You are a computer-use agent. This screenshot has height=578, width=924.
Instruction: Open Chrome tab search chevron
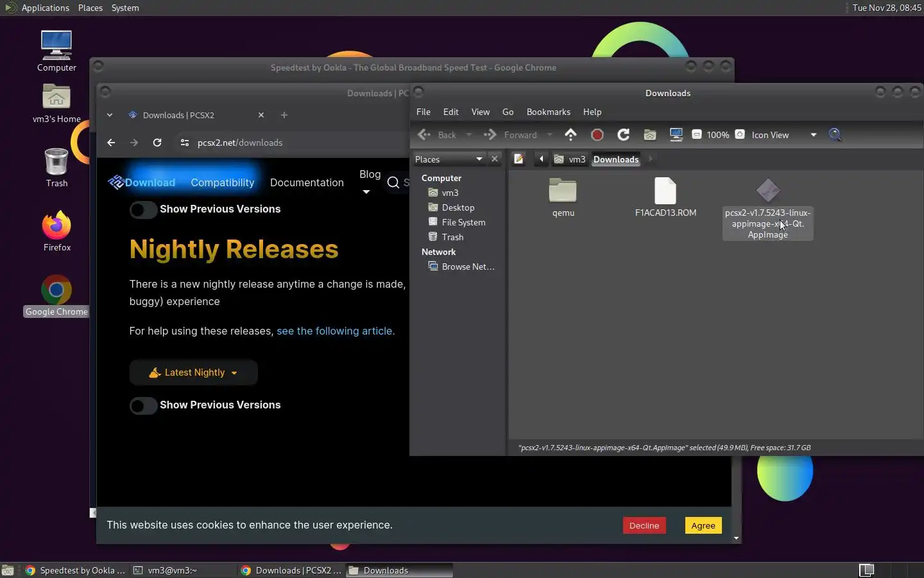pos(110,115)
